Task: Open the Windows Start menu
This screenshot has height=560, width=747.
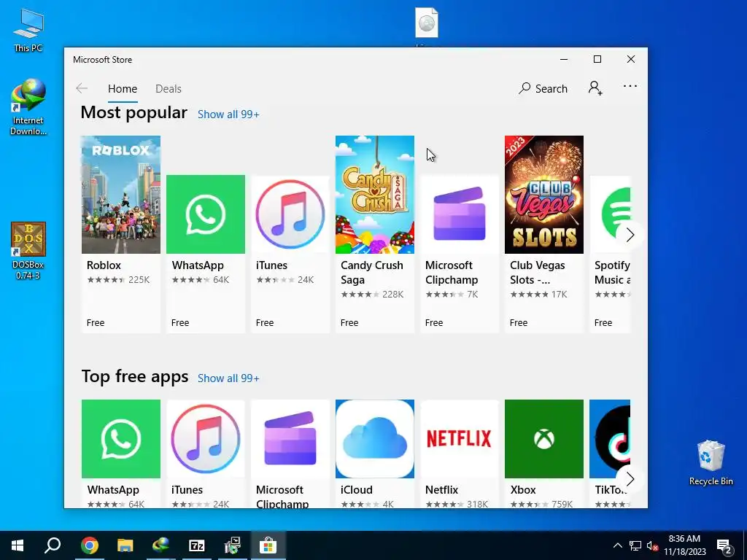Action: coord(18,545)
